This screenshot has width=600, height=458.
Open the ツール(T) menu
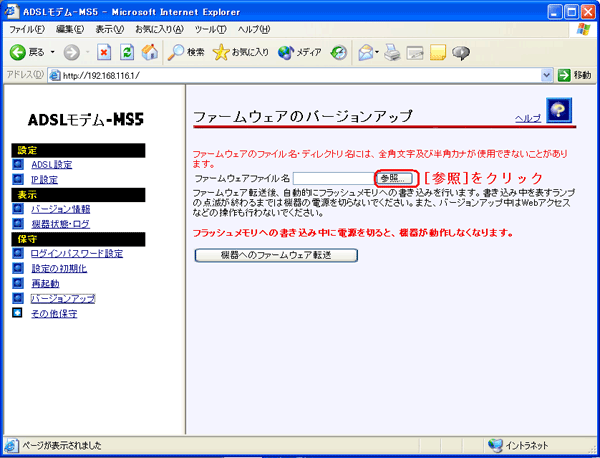(210, 29)
